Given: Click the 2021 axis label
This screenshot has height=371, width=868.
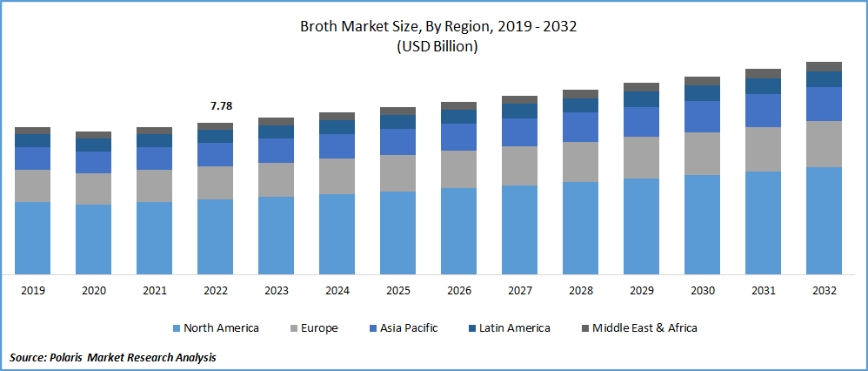Looking at the screenshot, I should click(155, 291).
